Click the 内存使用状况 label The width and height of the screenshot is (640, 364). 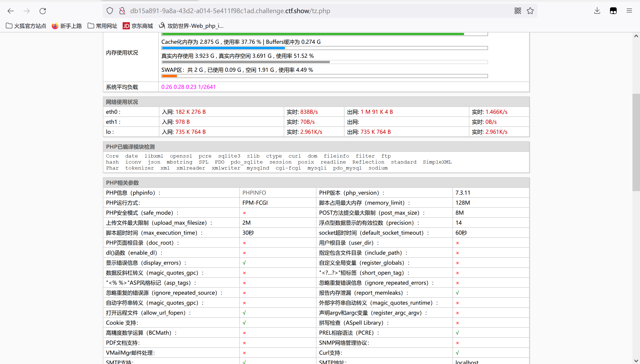122,53
